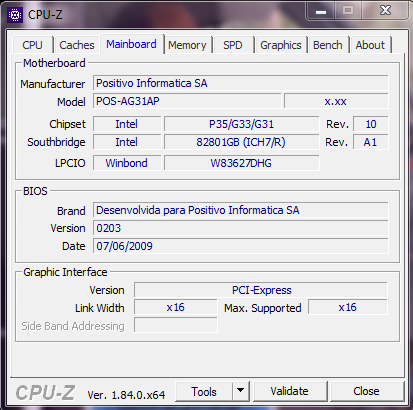
Task: Minimize the CPU-Z window
Action: tap(321, 11)
